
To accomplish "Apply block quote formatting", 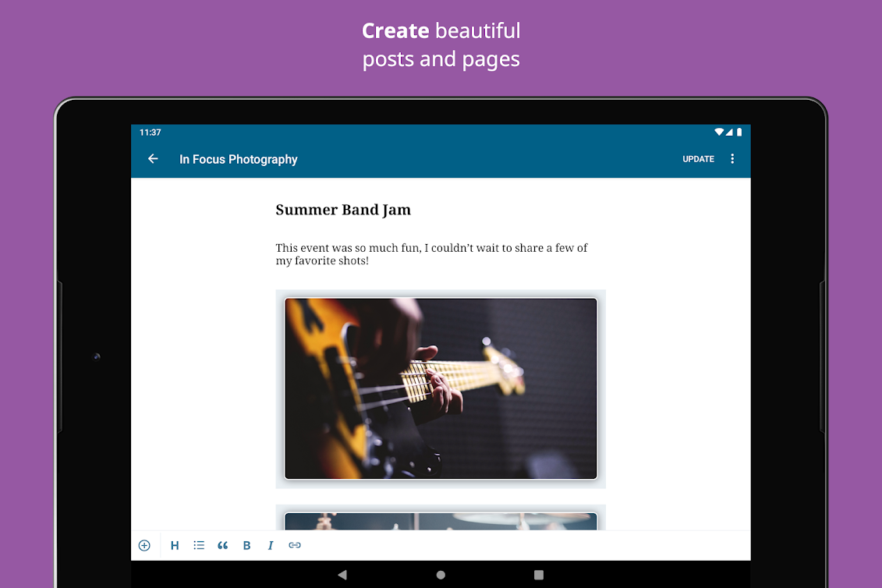I will click(223, 546).
